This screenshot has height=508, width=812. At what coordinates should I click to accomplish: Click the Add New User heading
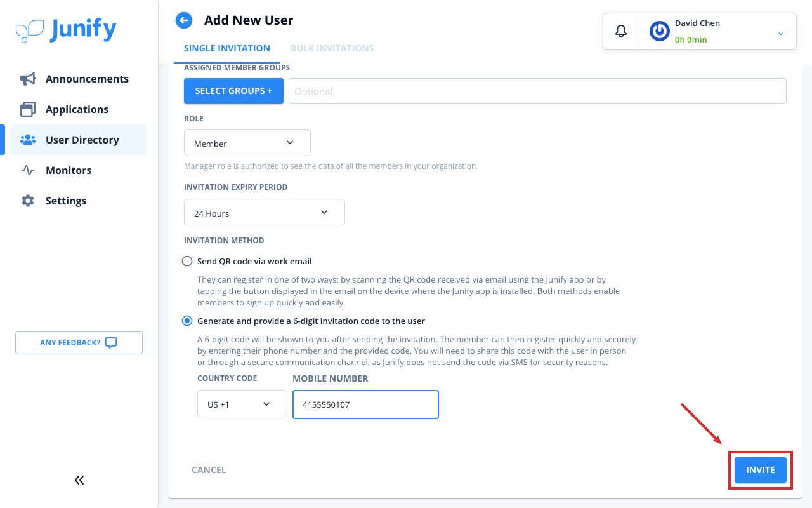(x=249, y=20)
